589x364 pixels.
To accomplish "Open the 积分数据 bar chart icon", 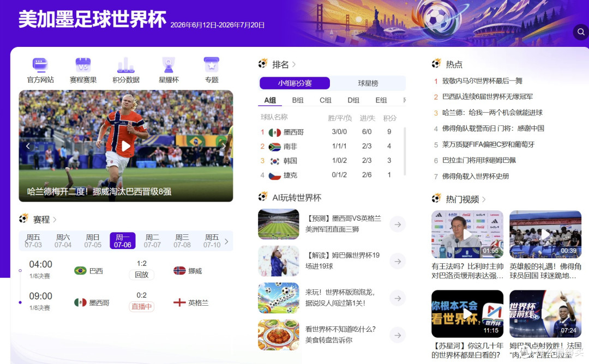I will point(126,65).
